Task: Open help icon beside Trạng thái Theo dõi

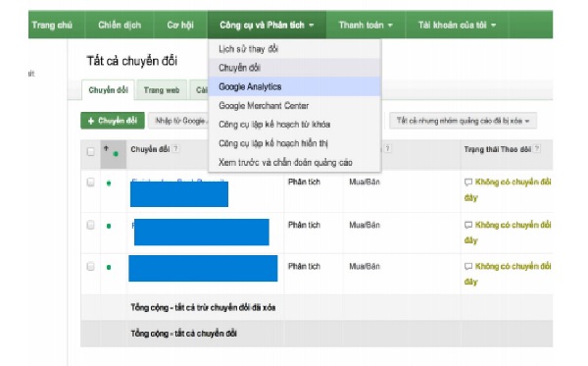Action: (x=537, y=148)
